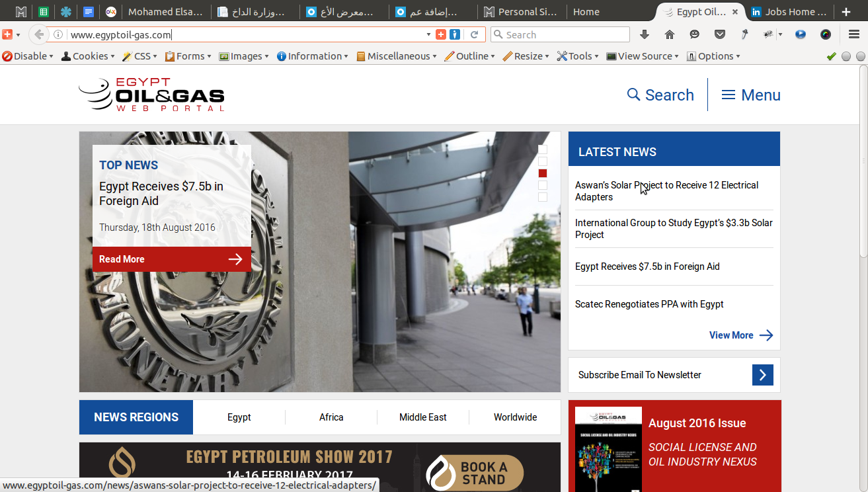Open the View Source developer menu
Screen dimensions: 868x492
643,56
